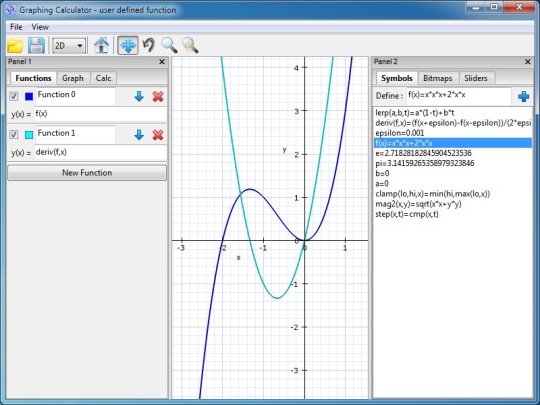Select the step(x,t) symbol

[x=453, y=214]
